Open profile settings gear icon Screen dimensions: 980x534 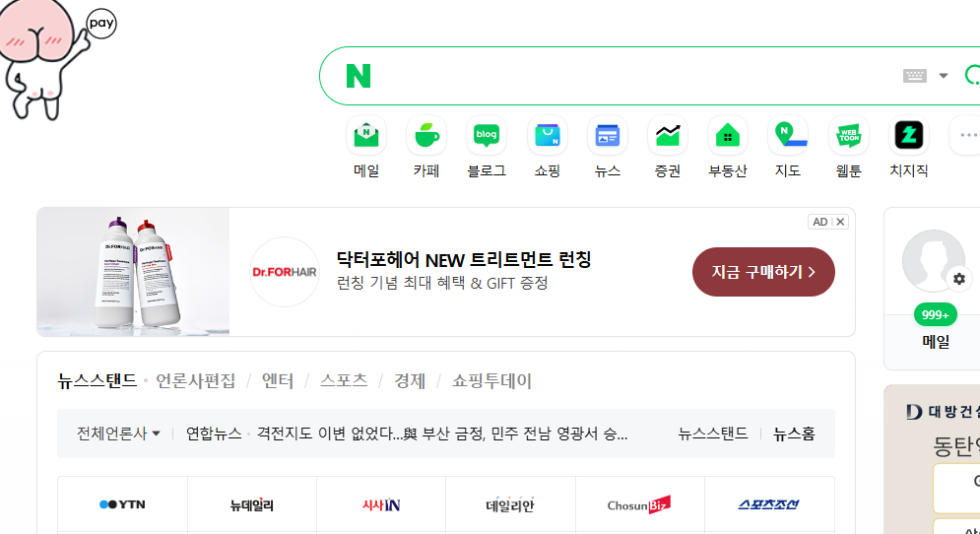coord(959,279)
